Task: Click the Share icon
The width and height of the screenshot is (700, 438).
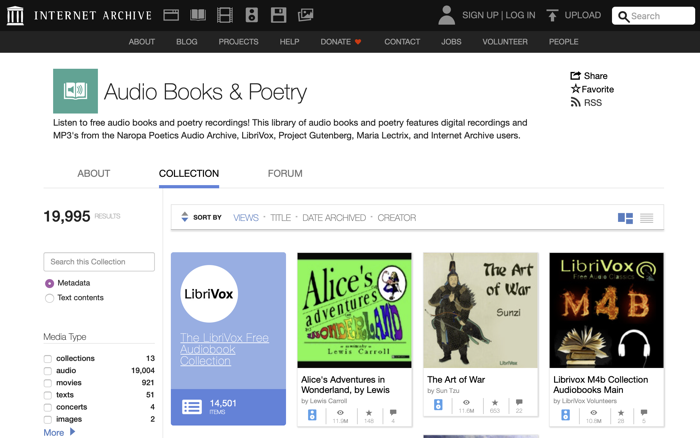Action: coord(575,75)
